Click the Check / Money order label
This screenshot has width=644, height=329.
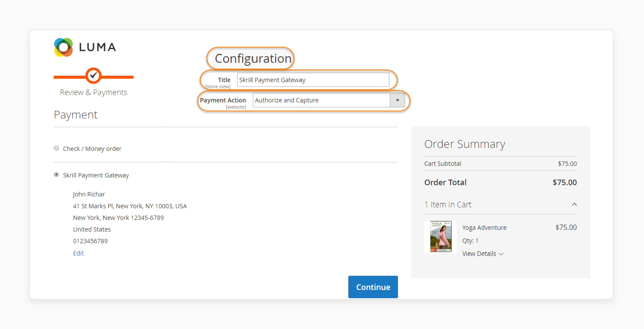(92, 149)
